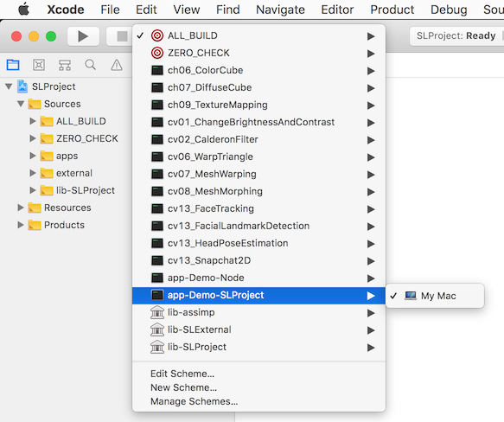Click the Run (play) button
Image resolution: width=504 pixels, height=422 pixels.
point(83,36)
